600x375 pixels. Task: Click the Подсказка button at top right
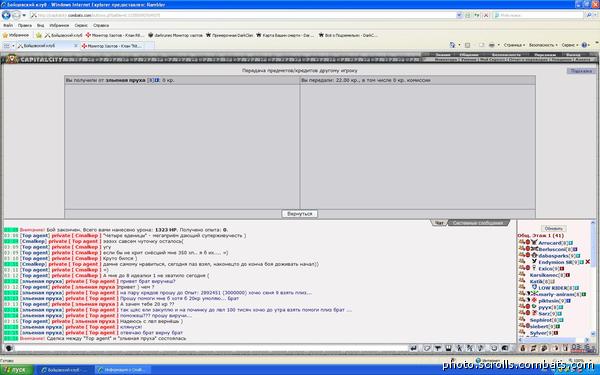click(581, 71)
